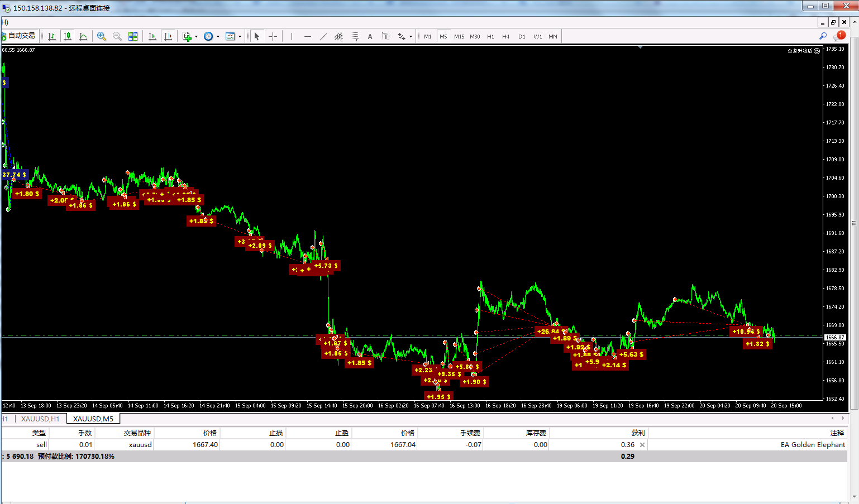Open chat notifications with red badge

click(839, 36)
